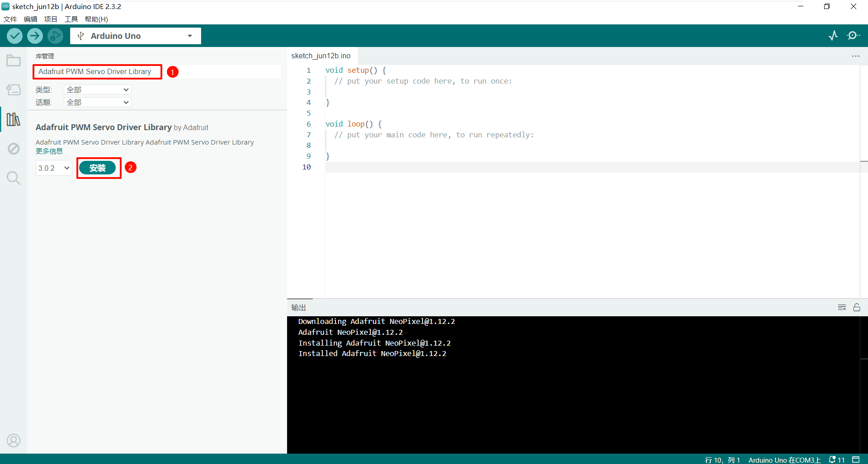The width and height of the screenshot is (868, 464).
Task: Click the 'Installing Adafruit NeoPixel@1.12.2' output line
Action: coord(374,343)
